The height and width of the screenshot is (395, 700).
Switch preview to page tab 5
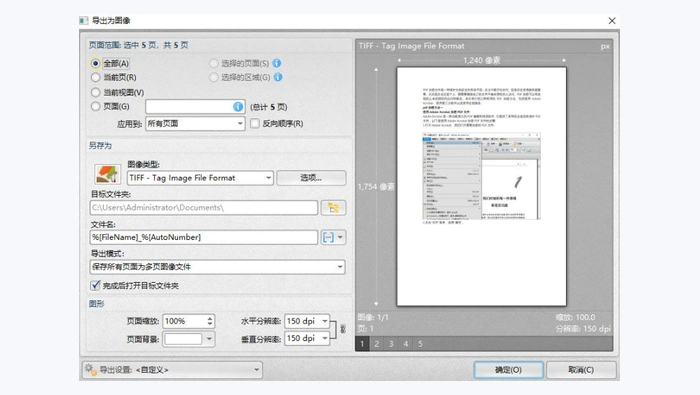pos(420,344)
